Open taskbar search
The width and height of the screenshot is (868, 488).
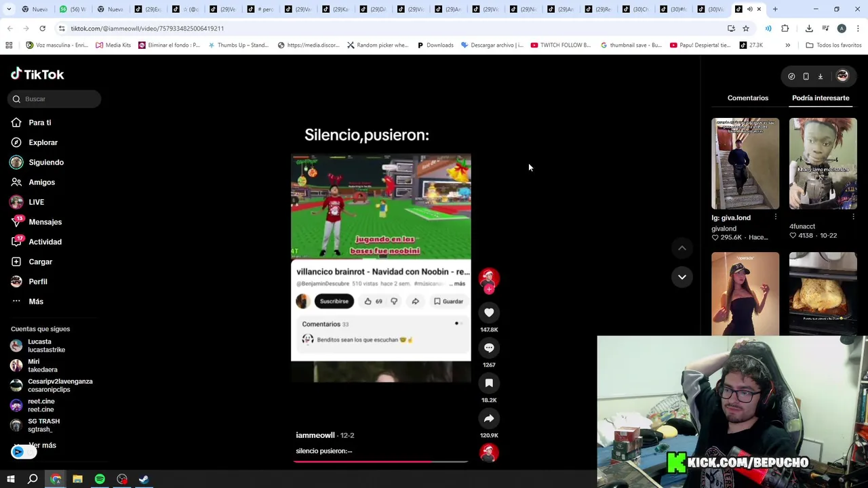pos(33,479)
